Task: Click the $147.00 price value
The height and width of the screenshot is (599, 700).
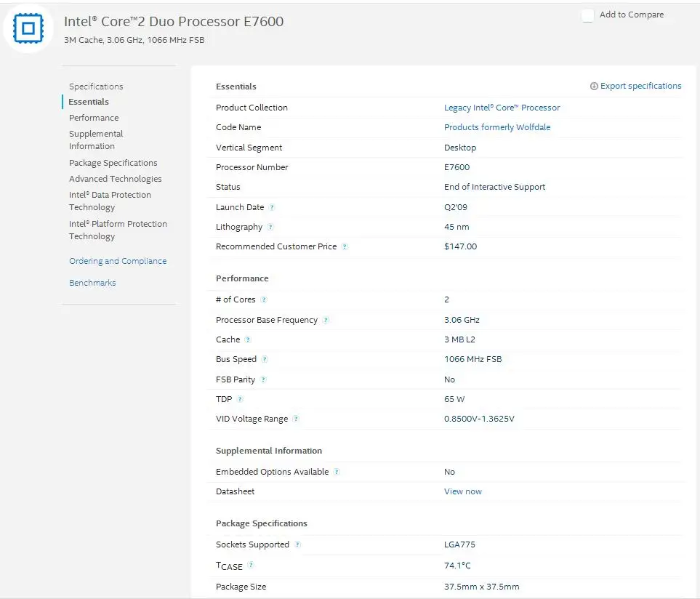Action: click(x=460, y=246)
